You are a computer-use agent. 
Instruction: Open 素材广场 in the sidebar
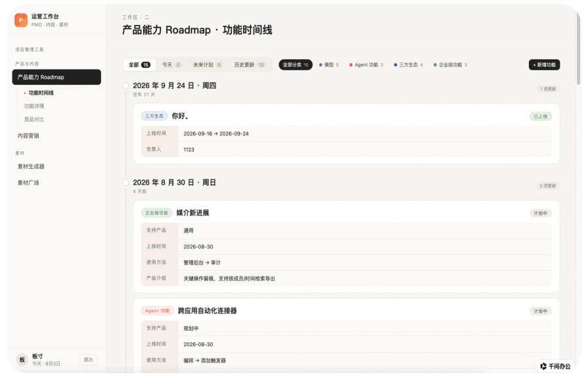pos(28,183)
